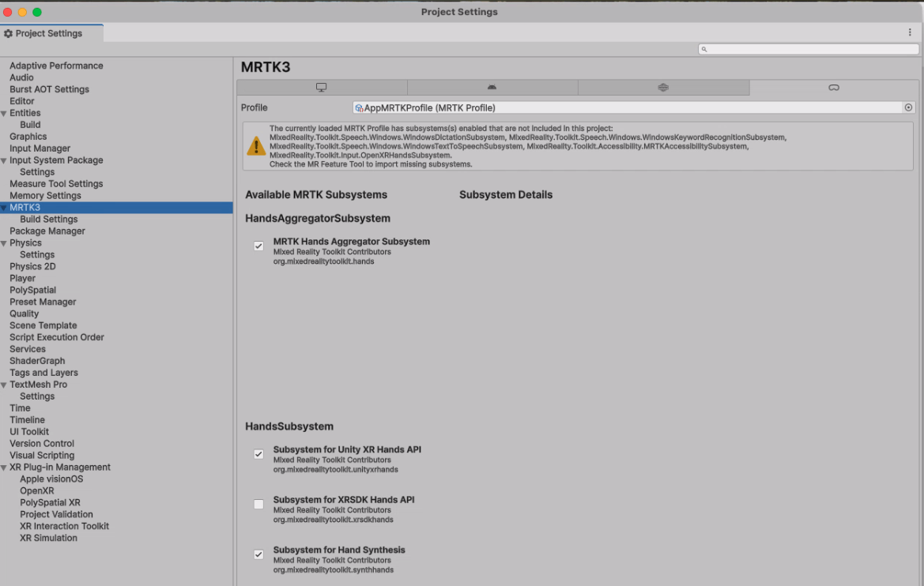Uncheck Subsystem for Unity XR Hands API
The height and width of the screenshot is (586, 924).
point(258,454)
